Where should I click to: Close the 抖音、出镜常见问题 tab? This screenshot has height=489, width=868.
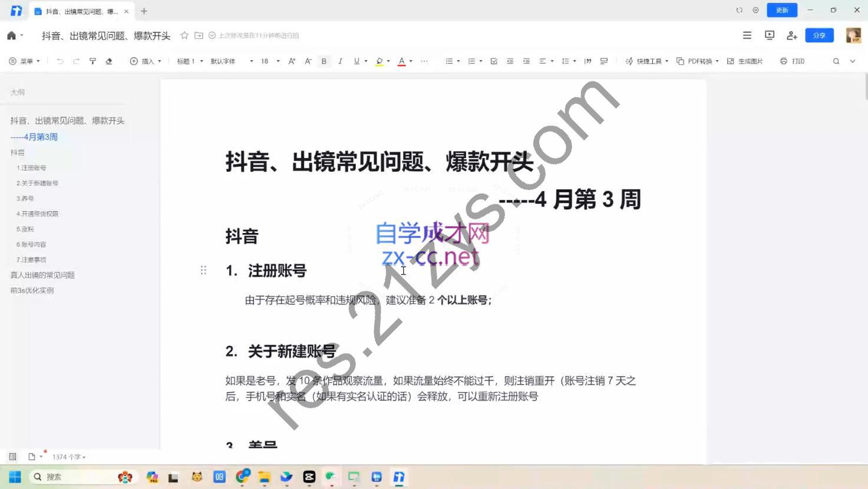coord(126,11)
